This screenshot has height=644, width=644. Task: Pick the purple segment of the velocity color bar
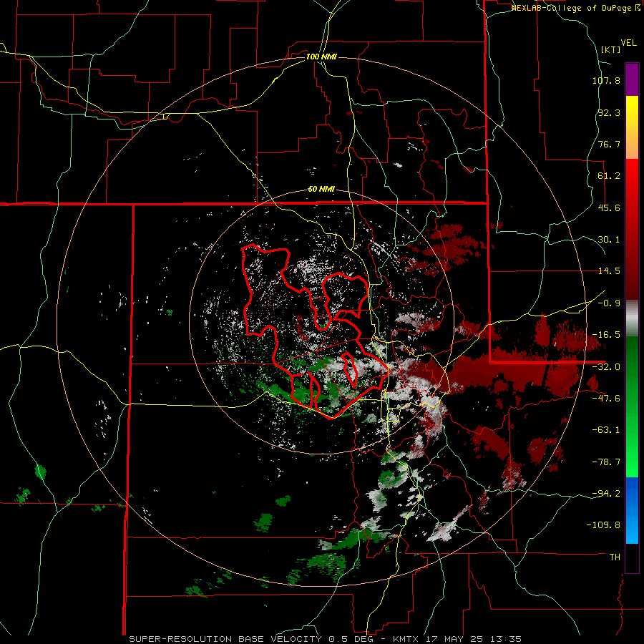click(x=632, y=79)
